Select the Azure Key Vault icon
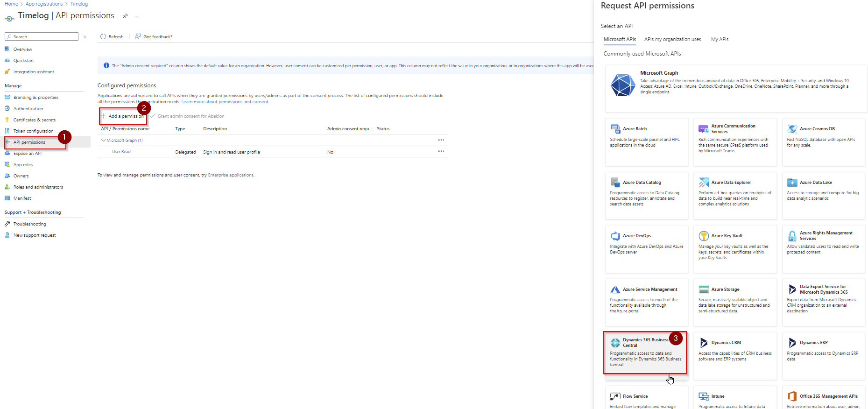Image resolution: width=868 pixels, height=409 pixels. pyautogui.click(x=704, y=236)
